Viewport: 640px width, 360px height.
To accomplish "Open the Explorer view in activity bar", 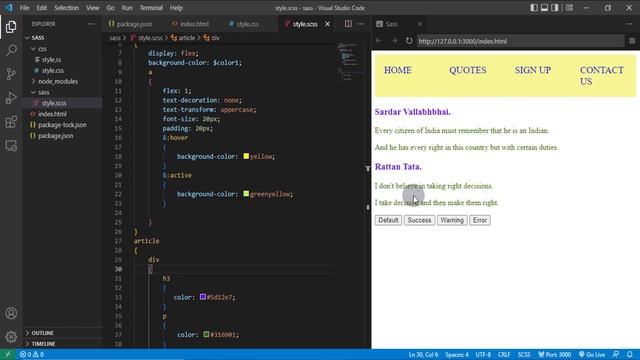I will (11, 27).
